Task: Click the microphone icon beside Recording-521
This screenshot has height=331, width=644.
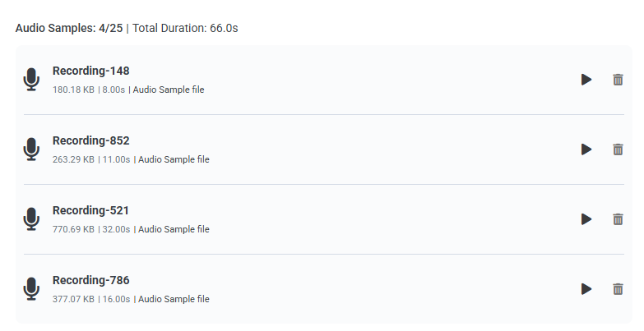Action: [x=31, y=218]
